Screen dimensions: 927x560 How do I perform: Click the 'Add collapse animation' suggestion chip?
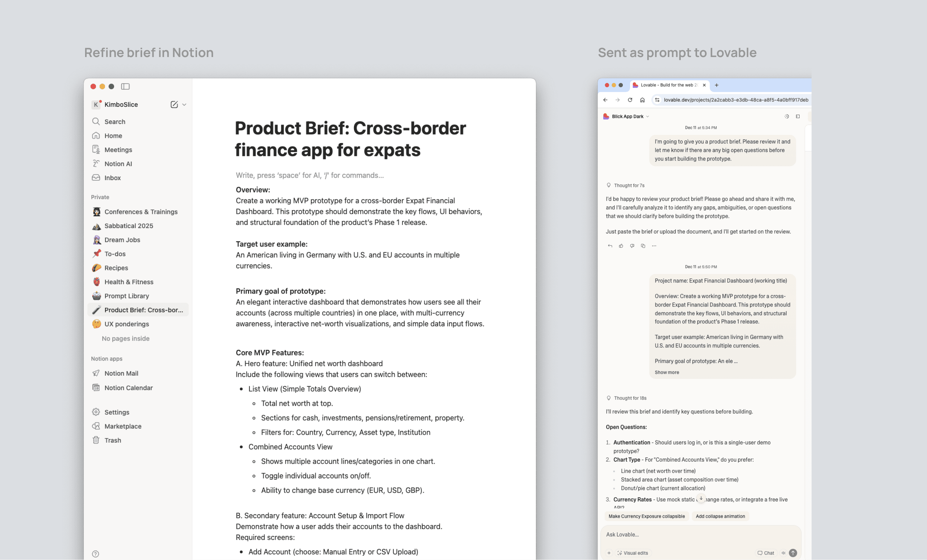point(720,516)
